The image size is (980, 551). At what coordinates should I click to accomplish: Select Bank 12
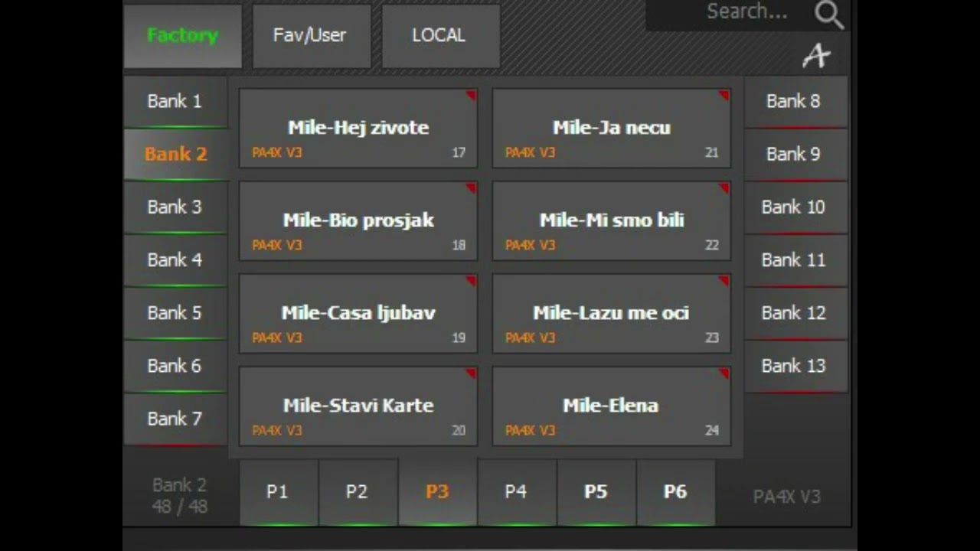pyautogui.click(x=795, y=313)
